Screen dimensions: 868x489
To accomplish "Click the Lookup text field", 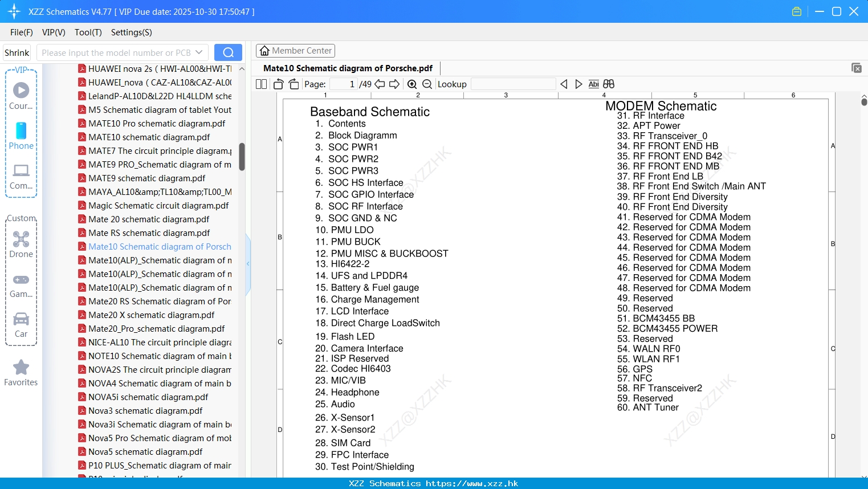I will click(x=514, y=84).
